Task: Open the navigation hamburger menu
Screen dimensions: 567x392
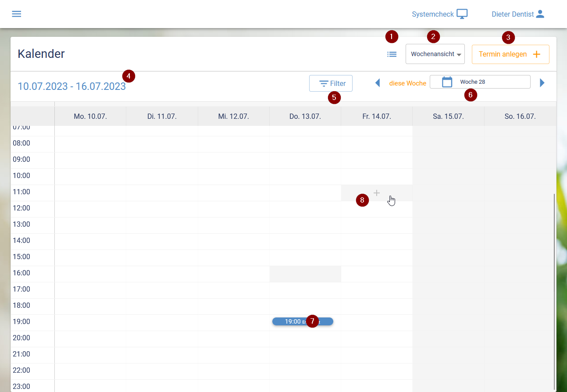Action: [16, 14]
